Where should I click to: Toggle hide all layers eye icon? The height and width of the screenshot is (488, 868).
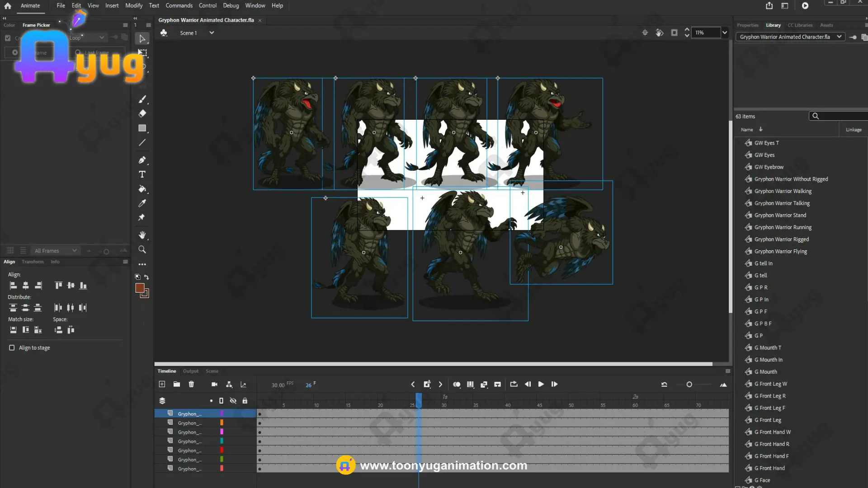click(x=233, y=401)
